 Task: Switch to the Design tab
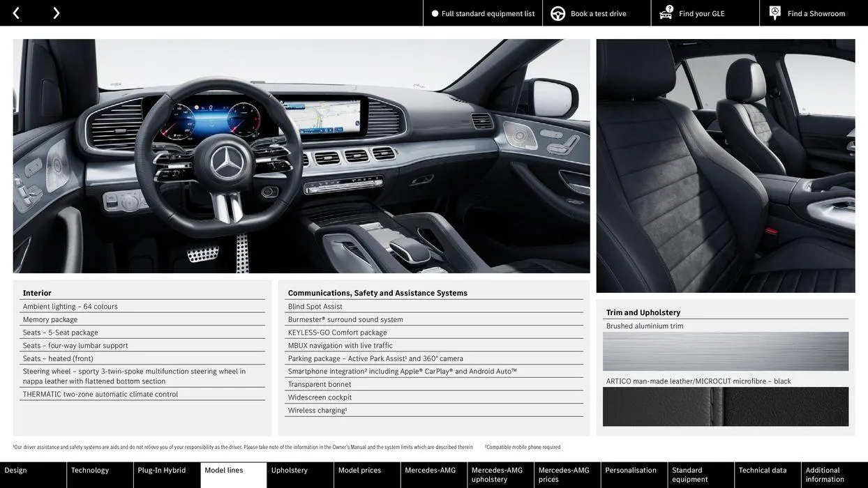pos(33,472)
